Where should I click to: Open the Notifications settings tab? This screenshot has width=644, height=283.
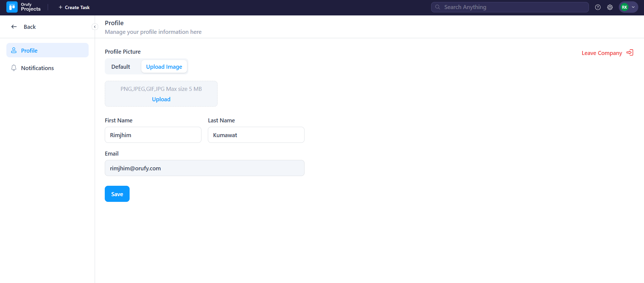tap(37, 68)
